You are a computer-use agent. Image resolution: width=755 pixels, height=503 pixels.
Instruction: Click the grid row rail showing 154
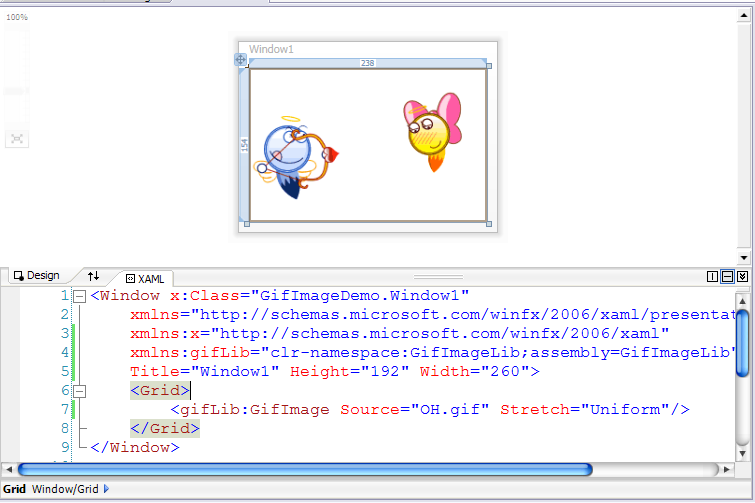[x=244, y=145]
